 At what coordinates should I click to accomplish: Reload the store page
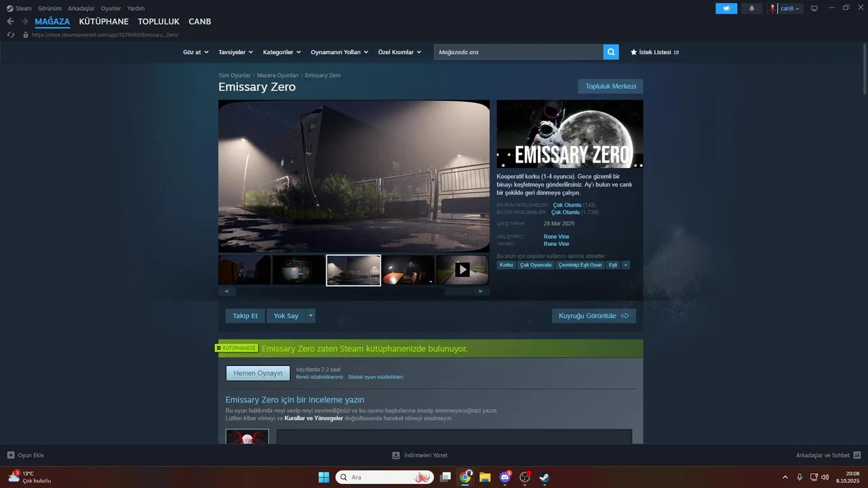[x=11, y=35]
